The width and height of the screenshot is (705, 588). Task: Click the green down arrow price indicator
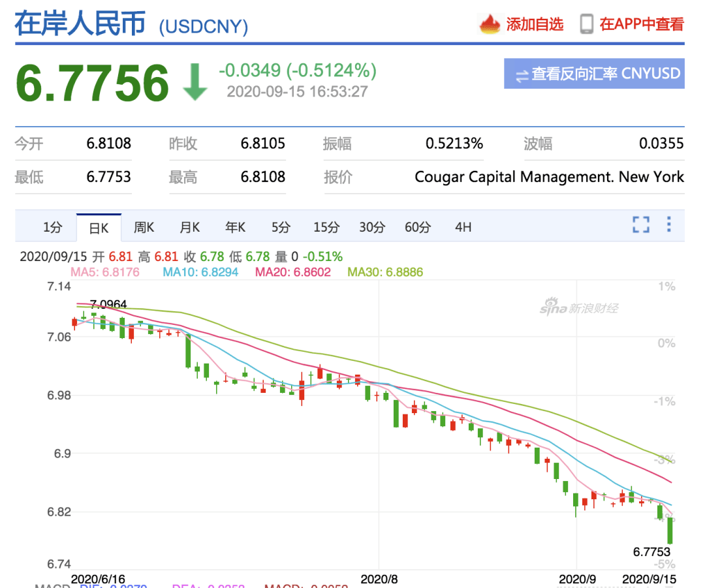coord(195,83)
